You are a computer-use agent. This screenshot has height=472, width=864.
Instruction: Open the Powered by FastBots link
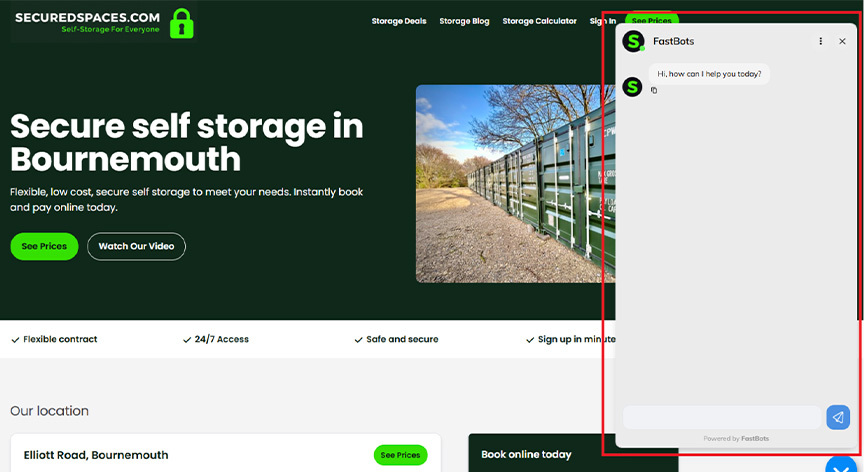point(736,439)
